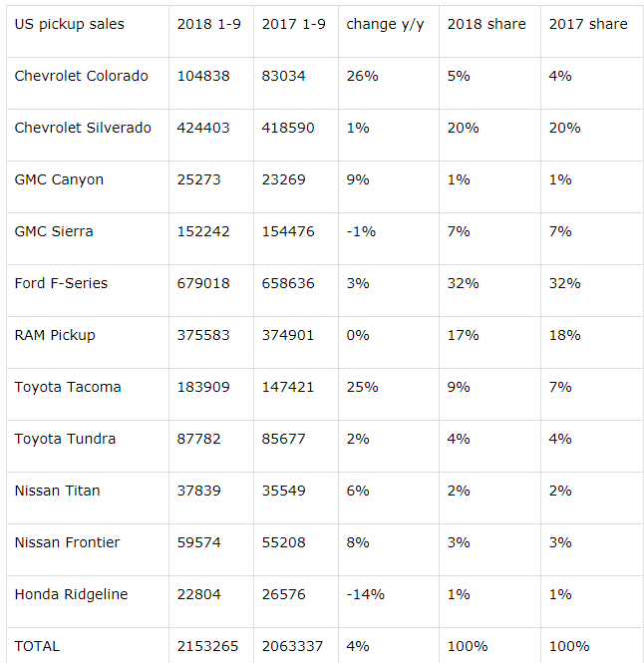
Task: Select the change y/y header cell
Action: click(385, 24)
